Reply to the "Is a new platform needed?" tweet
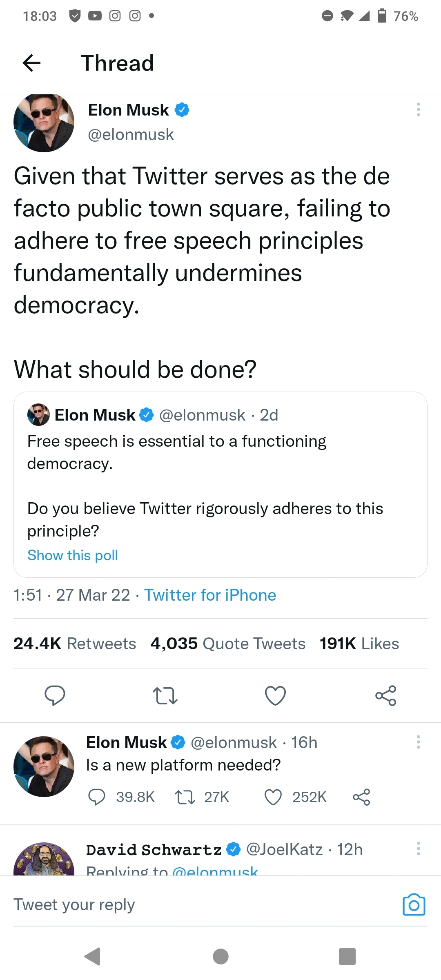441x980 pixels. (x=97, y=797)
